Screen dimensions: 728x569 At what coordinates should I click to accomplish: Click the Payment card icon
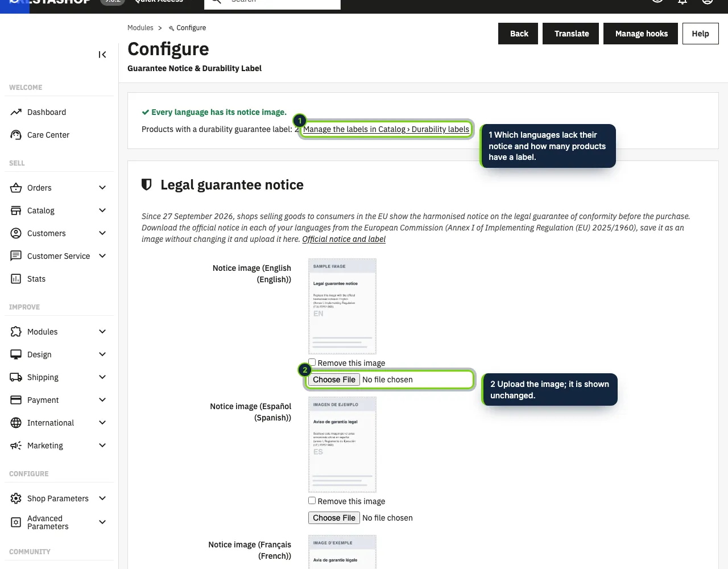(16, 400)
